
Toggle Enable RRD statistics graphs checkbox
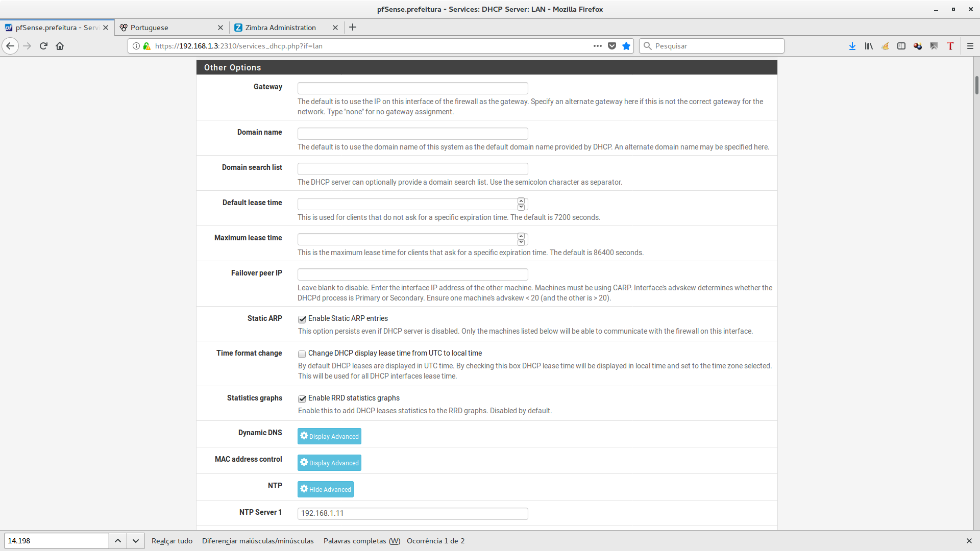302,398
